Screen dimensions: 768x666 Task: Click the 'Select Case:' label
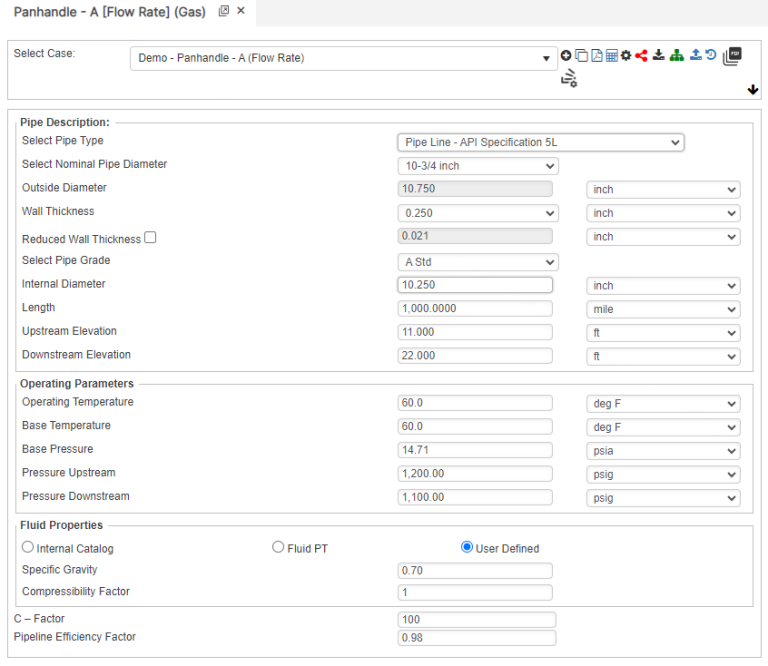[x=45, y=53]
